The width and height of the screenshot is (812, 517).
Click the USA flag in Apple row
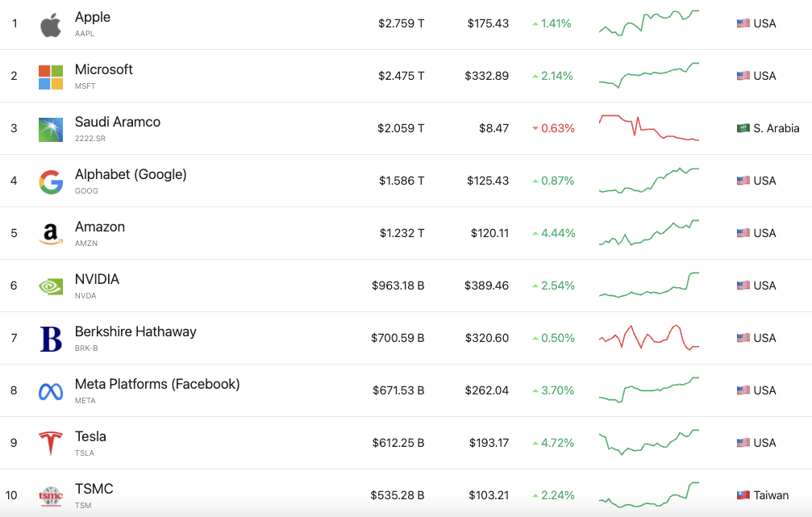point(743,23)
